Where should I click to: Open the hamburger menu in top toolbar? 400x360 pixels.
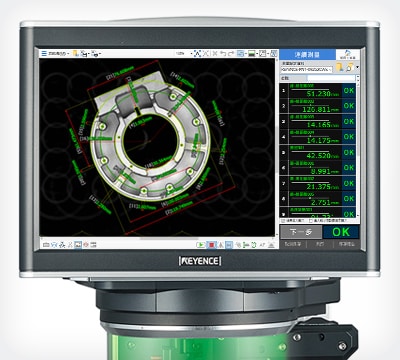click(x=44, y=53)
